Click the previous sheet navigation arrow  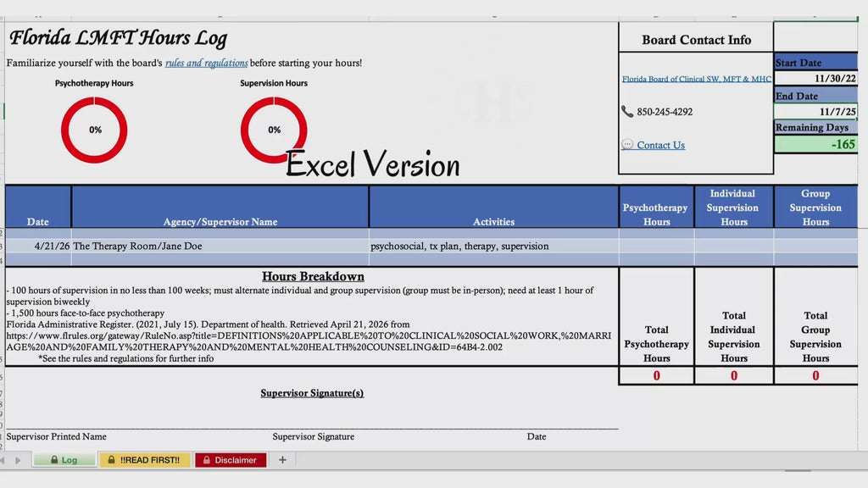click(x=3, y=460)
